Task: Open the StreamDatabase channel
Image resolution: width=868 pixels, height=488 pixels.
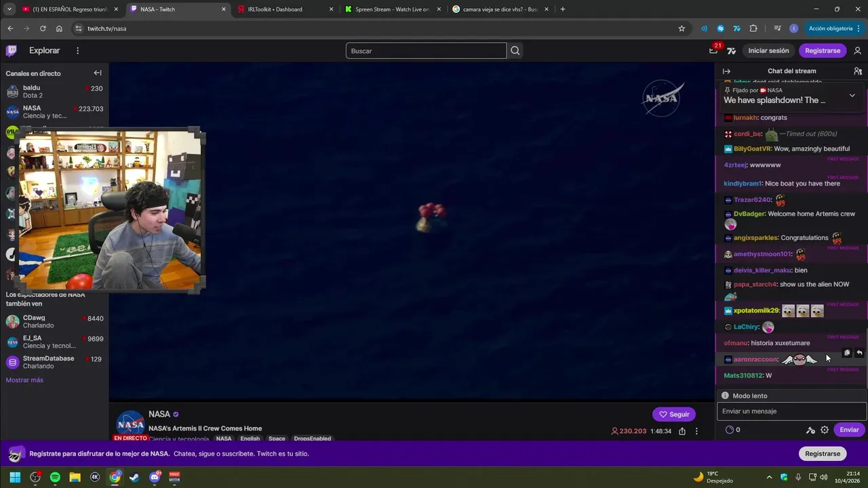Action: pyautogui.click(x=54, y=362)
